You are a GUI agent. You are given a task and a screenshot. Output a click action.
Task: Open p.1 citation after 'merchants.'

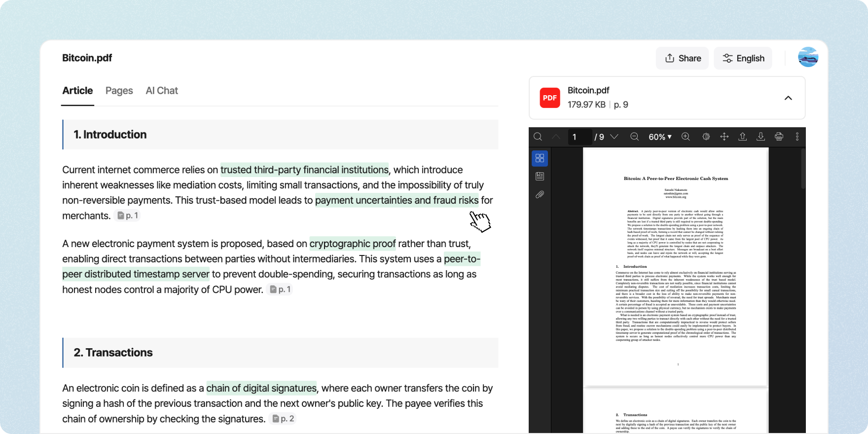coord(127,216)
